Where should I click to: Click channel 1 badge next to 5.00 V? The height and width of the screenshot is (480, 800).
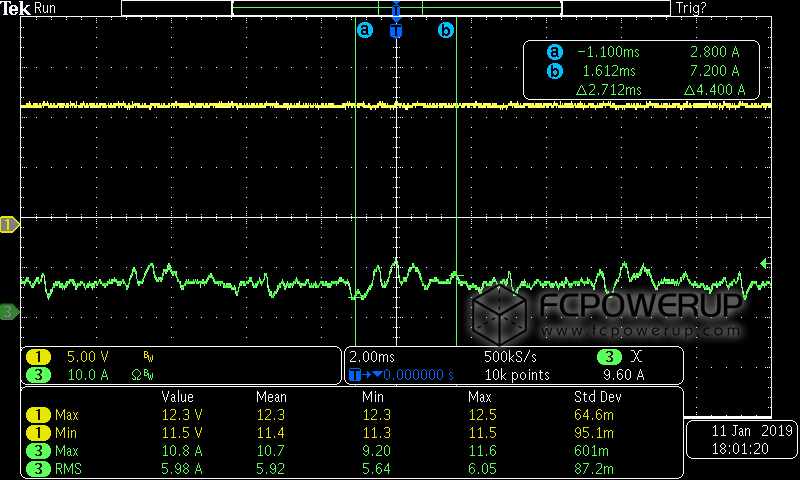[x=38, y=357]
